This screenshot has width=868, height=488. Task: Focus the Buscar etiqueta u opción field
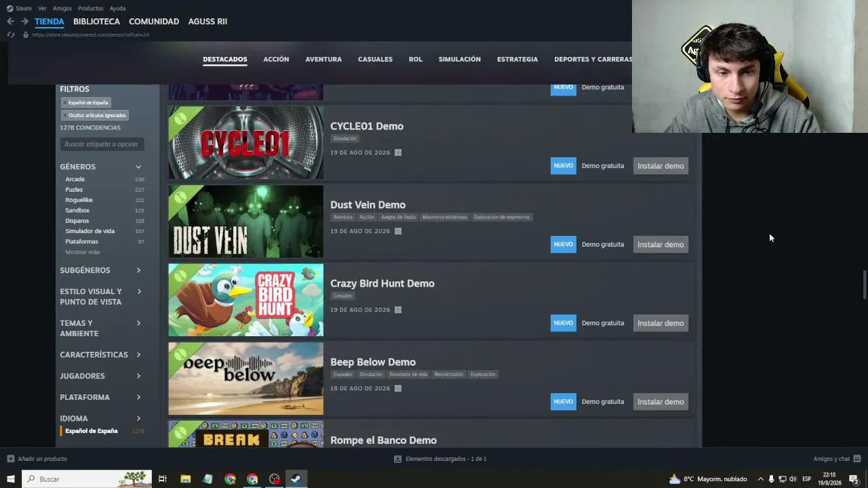click(101, 144)
